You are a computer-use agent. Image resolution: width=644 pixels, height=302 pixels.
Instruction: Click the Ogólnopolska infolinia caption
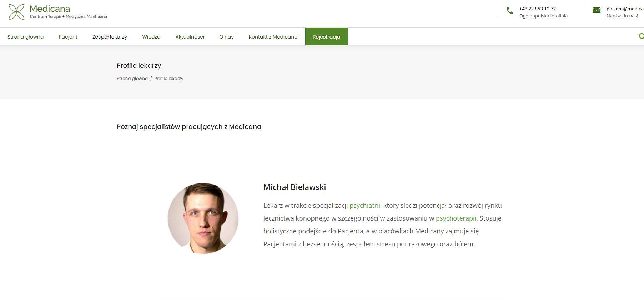[x=543, y=16]
